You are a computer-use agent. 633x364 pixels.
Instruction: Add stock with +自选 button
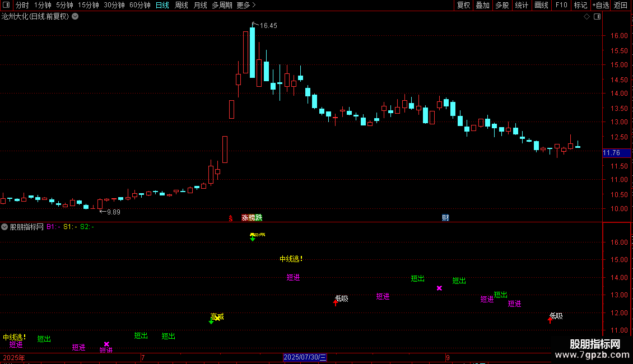click(601, 5)
